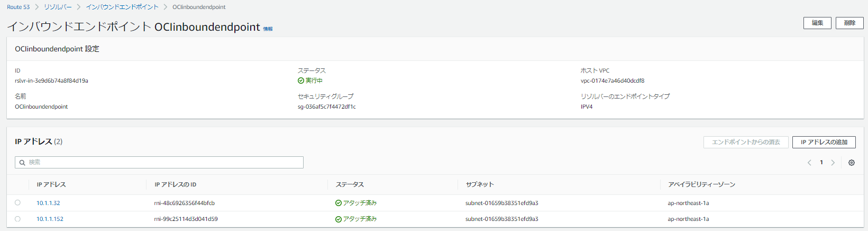Sort by IP アドレス column header
This screenshot has width=868, height=231.
coord(51,184)
